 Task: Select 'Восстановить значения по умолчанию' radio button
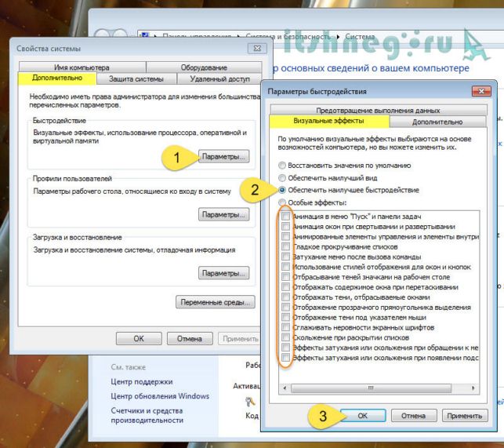(282, 166)
